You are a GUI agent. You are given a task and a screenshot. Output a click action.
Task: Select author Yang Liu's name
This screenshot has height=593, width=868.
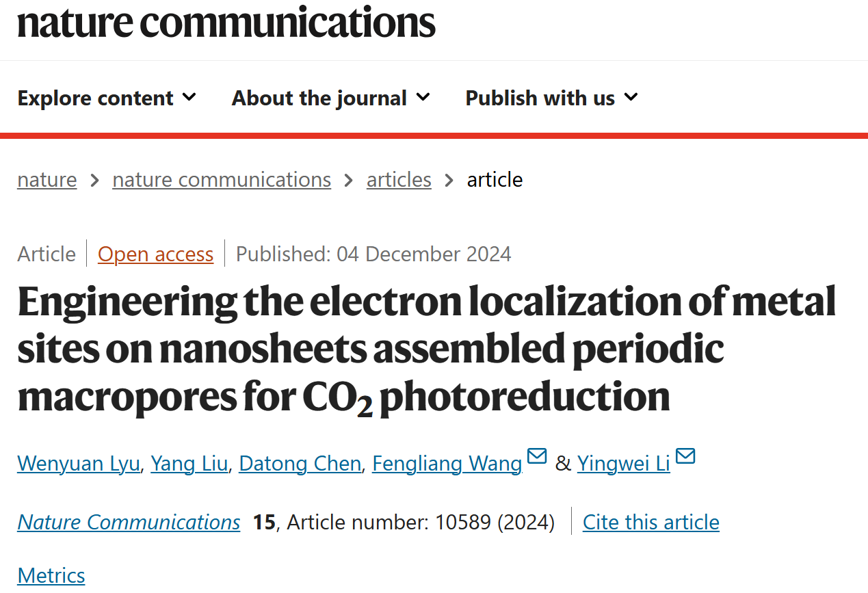point(189,463)
